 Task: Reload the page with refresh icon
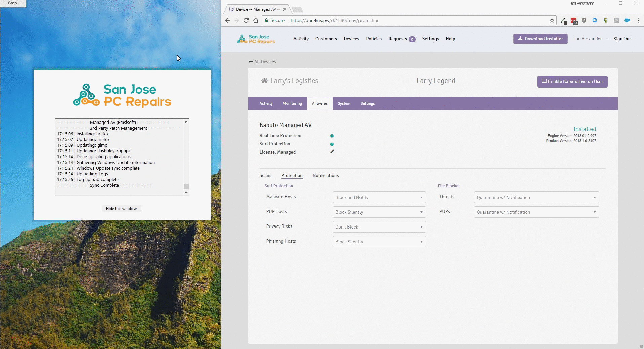tap(246, 20)
